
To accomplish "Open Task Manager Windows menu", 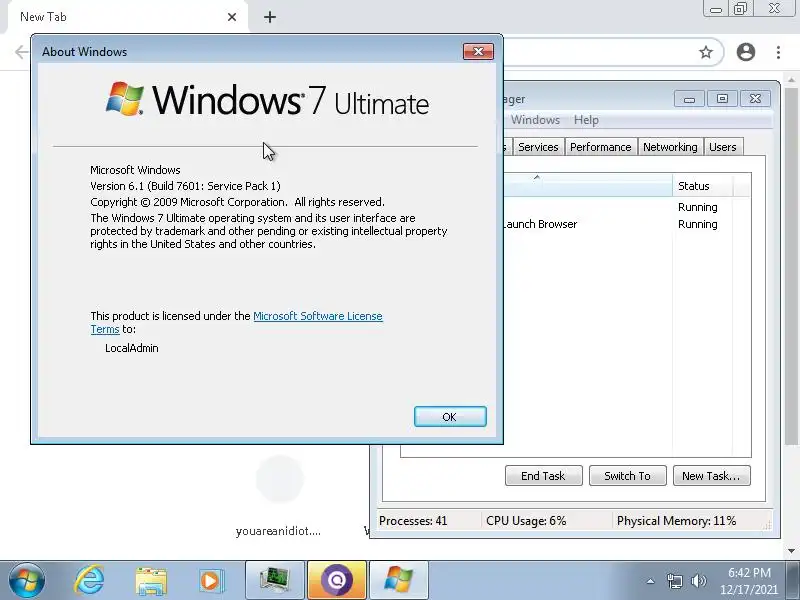I will pos(535,120).
